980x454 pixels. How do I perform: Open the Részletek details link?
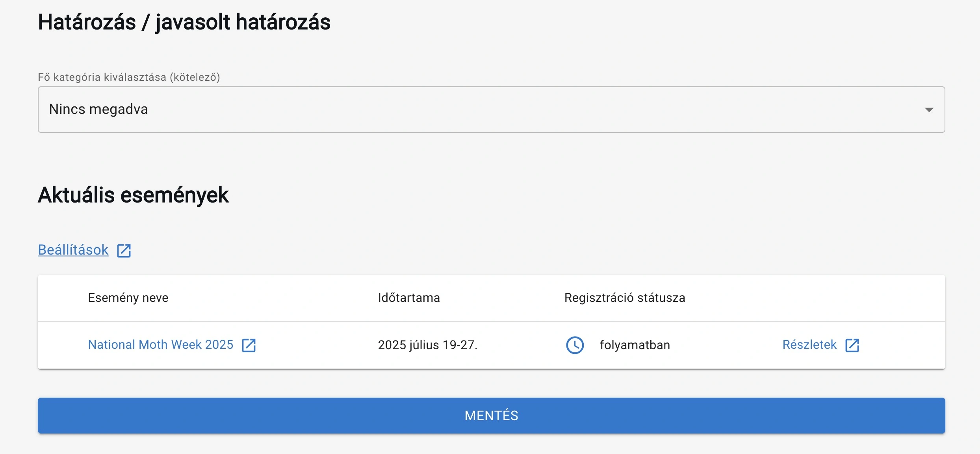(809, 344)
